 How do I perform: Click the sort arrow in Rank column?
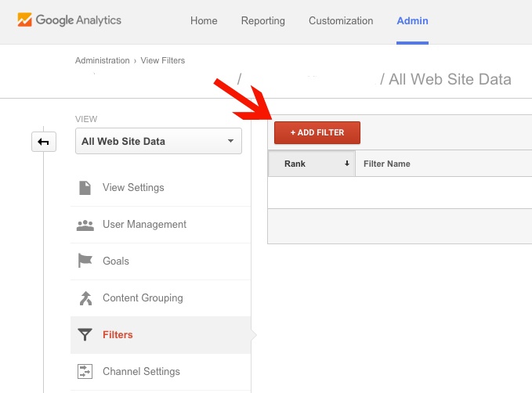click(x=346, y=164)
